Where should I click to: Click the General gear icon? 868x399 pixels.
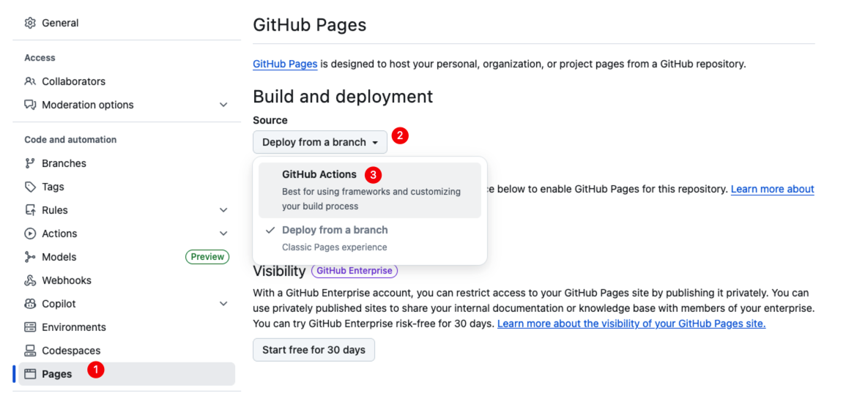pyautogui.click(x=30, y=23)
